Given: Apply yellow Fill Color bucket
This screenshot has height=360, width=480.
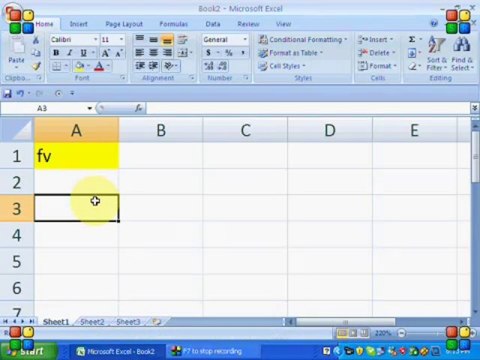Looking at the screenshot, I should pyautogui.click(x=79, y=66).
